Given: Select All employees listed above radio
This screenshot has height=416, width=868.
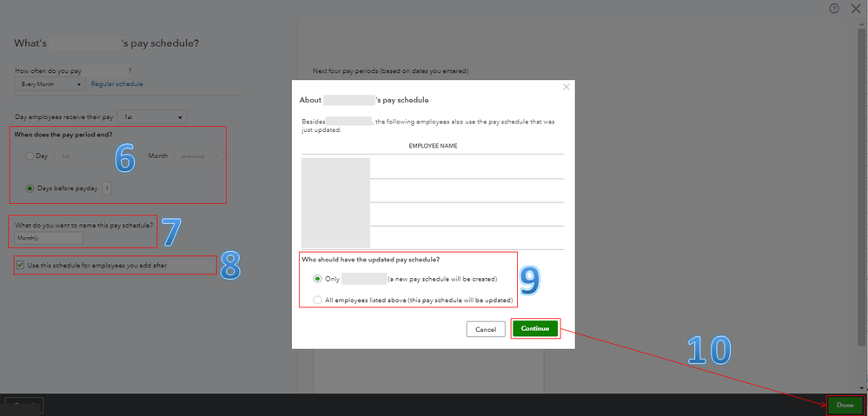Looking at the screenshot, I should [317, 300].
